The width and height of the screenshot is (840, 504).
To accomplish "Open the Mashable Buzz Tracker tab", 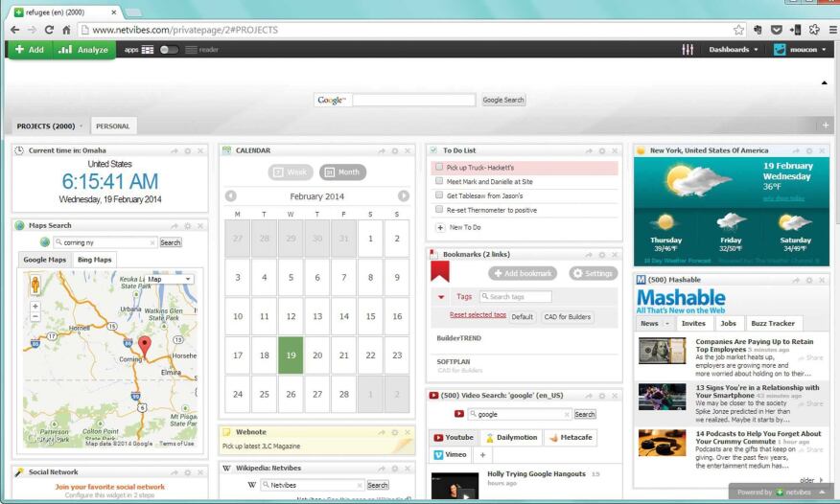I will pos(773,324).
